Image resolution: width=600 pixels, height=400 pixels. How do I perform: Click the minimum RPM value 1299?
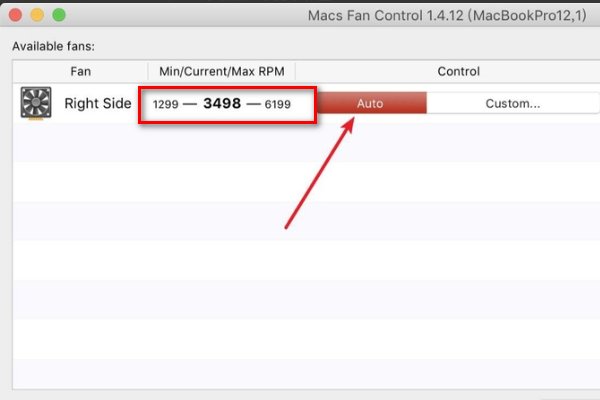(165, 104)
